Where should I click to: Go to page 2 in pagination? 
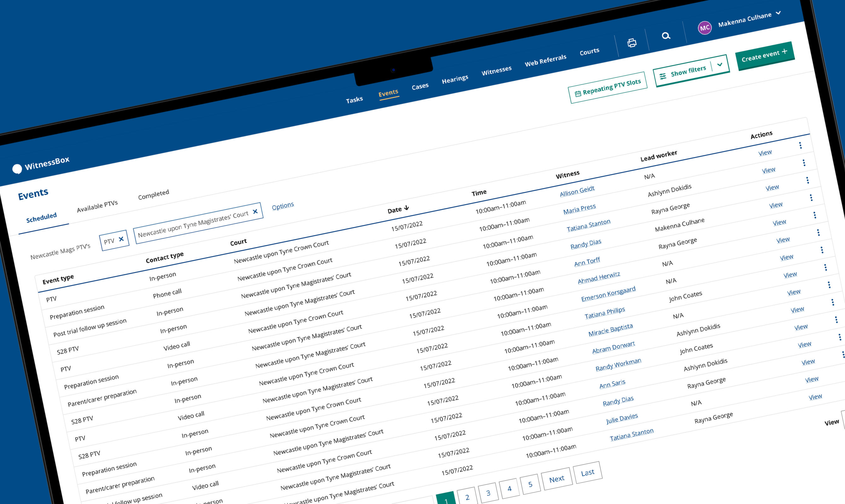coord(467,497)
